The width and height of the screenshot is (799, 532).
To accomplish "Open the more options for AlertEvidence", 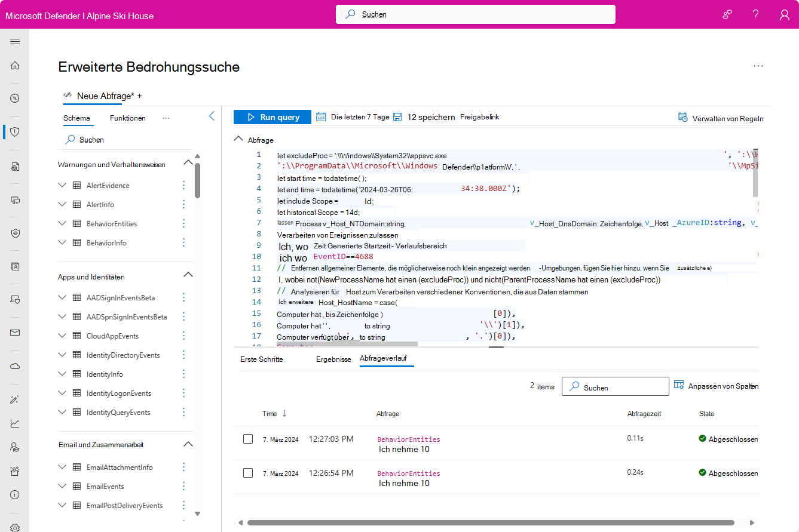I will click(x=183, y=185).
